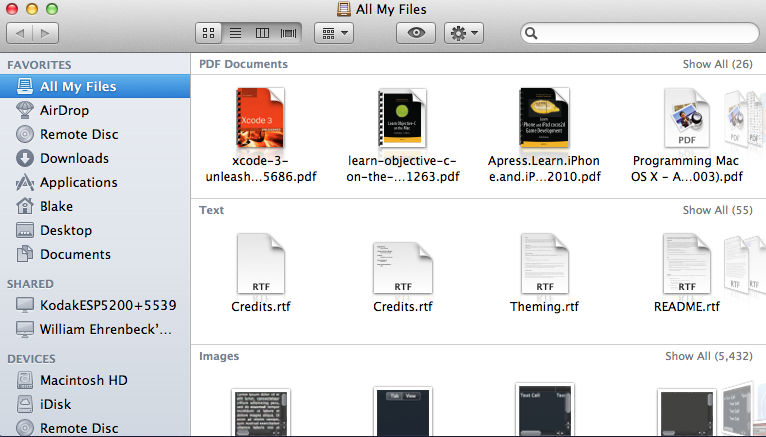This screenshot has width=766, height=437.
Task: Select William Ehrenbeck's shared computer
Action: tap(95, 329)
